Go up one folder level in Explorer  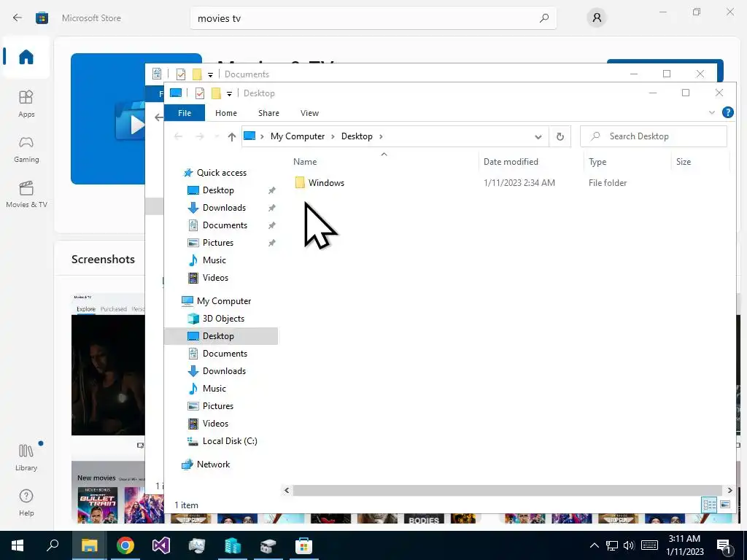pos(231,136)
